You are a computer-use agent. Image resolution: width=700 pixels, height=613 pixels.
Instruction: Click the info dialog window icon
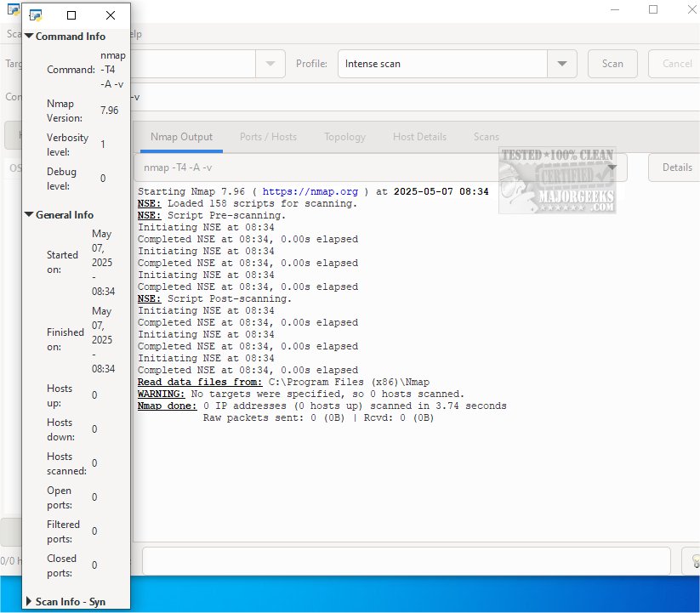coord(35,15)
